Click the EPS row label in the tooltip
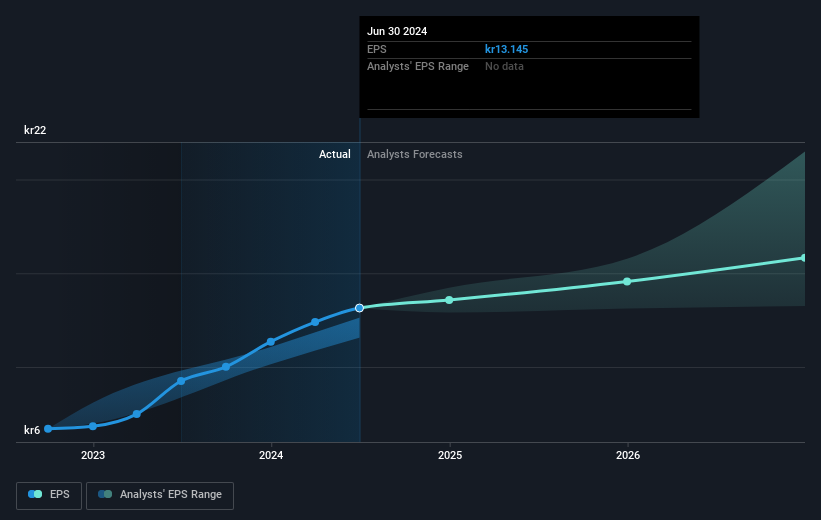Image resolution: width=821 pixels, height=520 pixels. pos(377,49)
